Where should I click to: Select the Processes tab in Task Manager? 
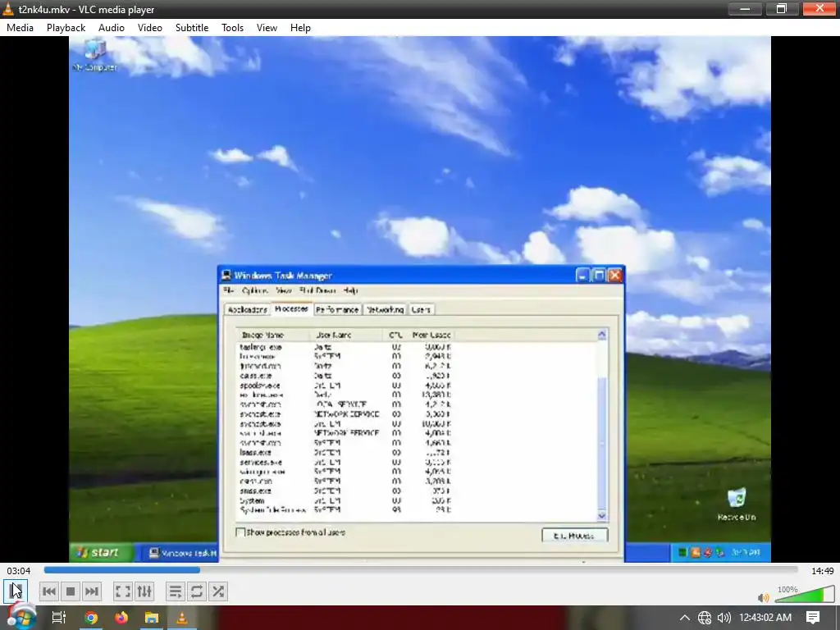291,308
